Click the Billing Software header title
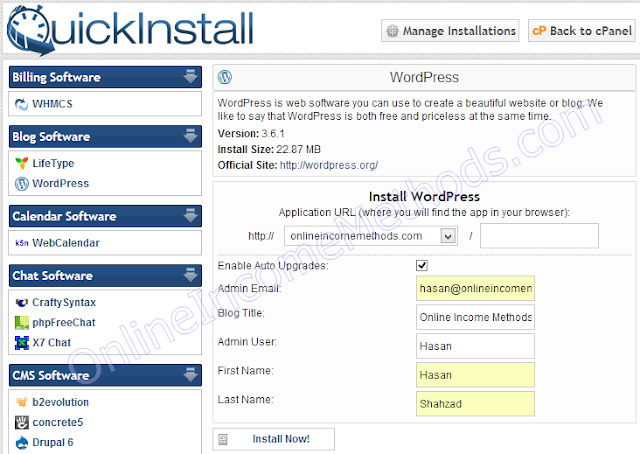 pos(56,77)
